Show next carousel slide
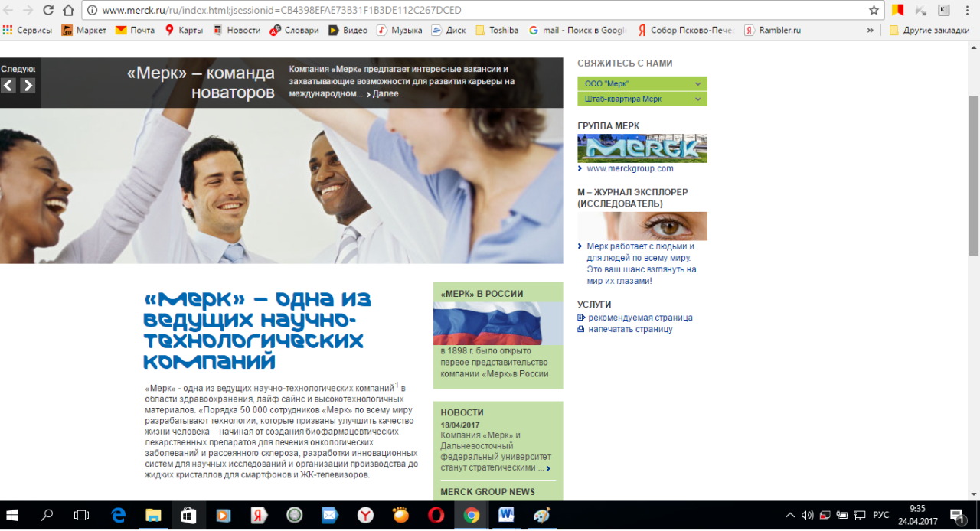Image resolution: width=980 pixels, height=531 pixels. 28,85
